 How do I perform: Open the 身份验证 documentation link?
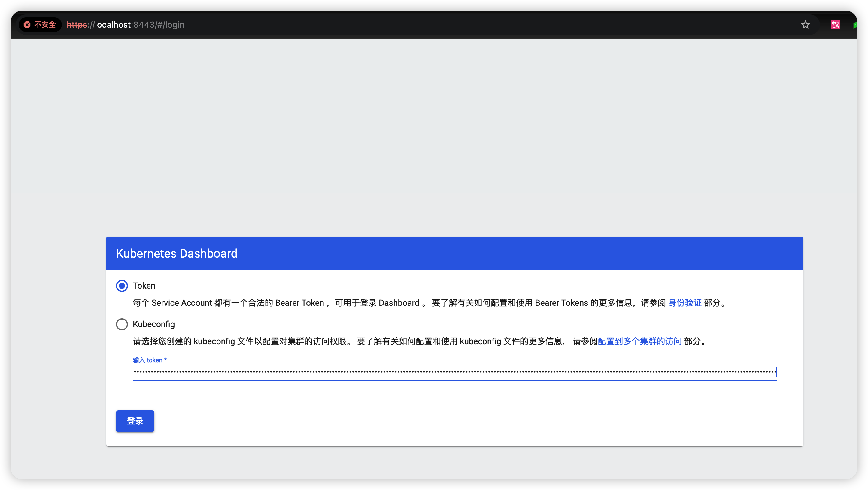pos(684,303)
